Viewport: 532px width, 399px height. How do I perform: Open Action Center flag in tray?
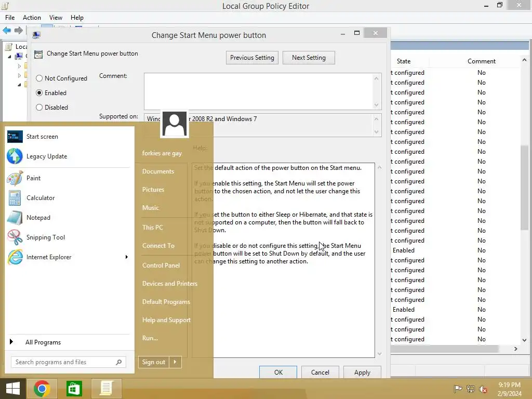pyautogui.click(x=458, y=389)
